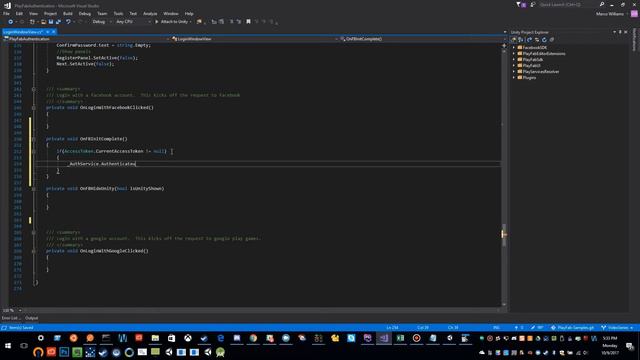Open the LoginWindowView class navigation dropdown
The height and width of the screenshot is (360, 640).
click(x=255, y=39)
